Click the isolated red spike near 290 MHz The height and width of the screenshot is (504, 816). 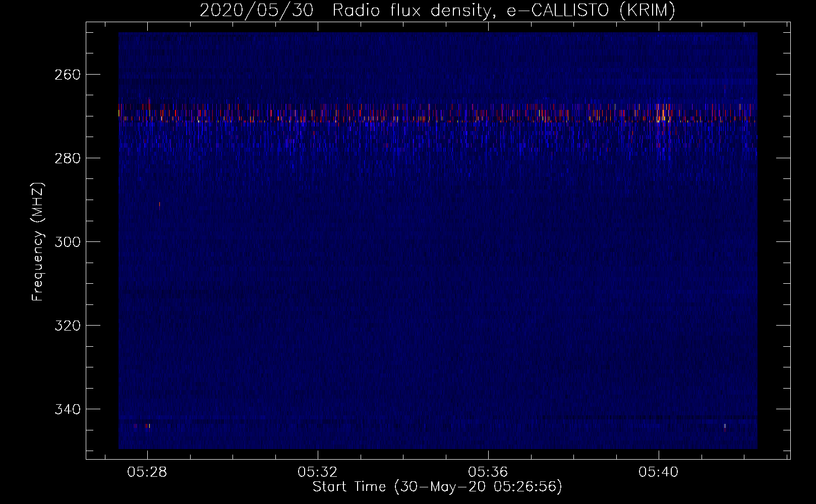159,205
